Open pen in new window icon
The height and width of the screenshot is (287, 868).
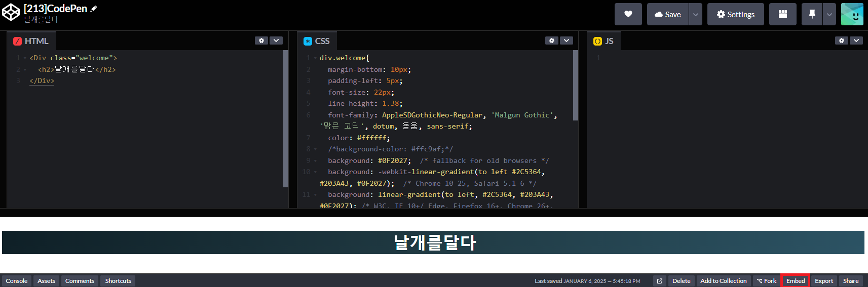pyautogui.click(x=660, y=281)
